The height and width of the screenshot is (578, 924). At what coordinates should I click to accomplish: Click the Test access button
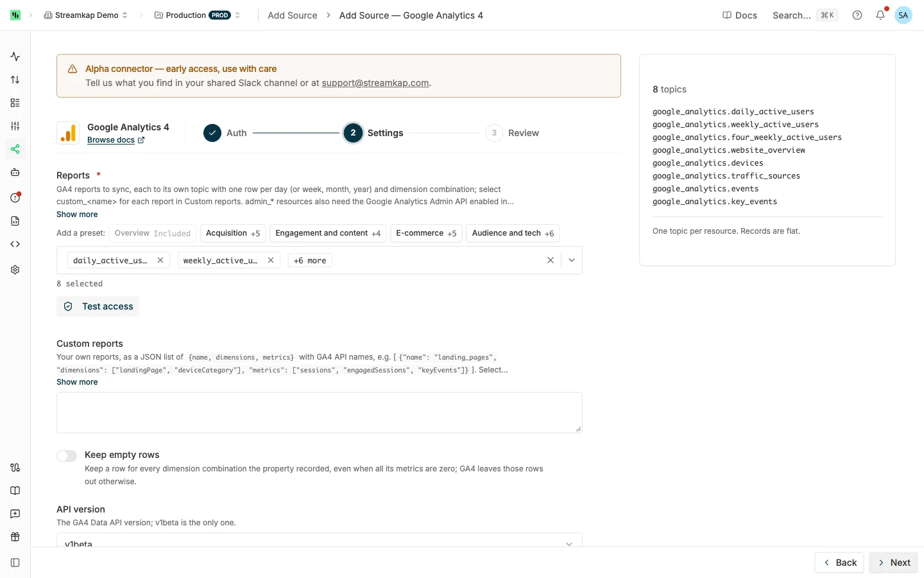tap(98, 306)
